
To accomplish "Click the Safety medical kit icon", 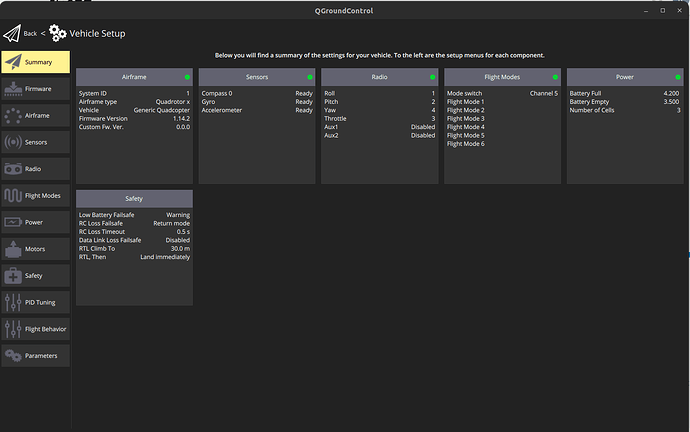I will tap(12, 275).
